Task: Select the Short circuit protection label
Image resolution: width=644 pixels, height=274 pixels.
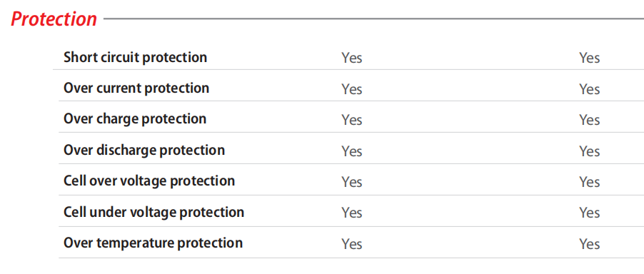Action: 135,57
